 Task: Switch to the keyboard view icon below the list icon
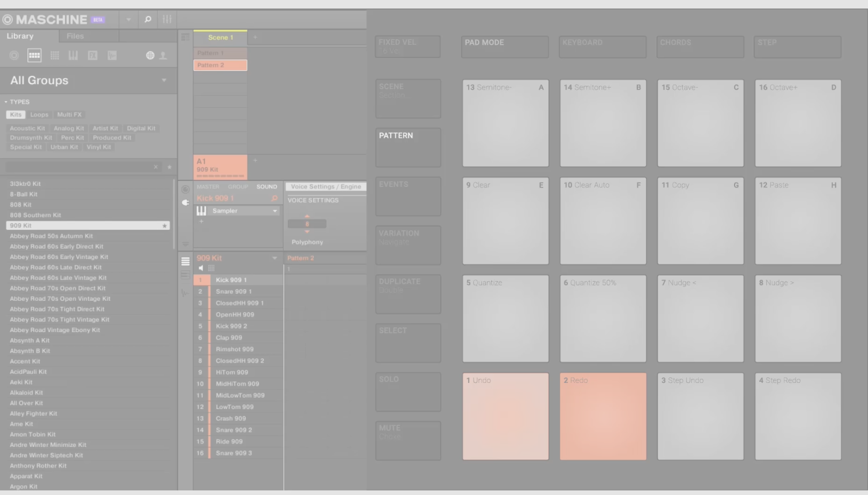coord(185,276)
